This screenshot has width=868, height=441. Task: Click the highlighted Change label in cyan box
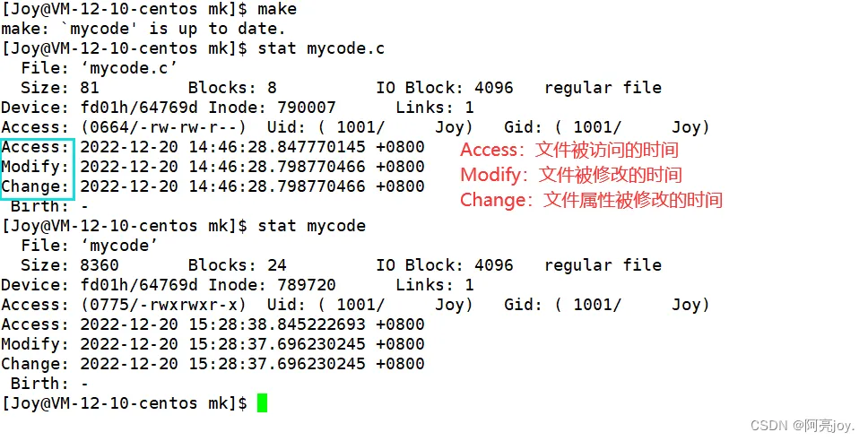point(36,186)
